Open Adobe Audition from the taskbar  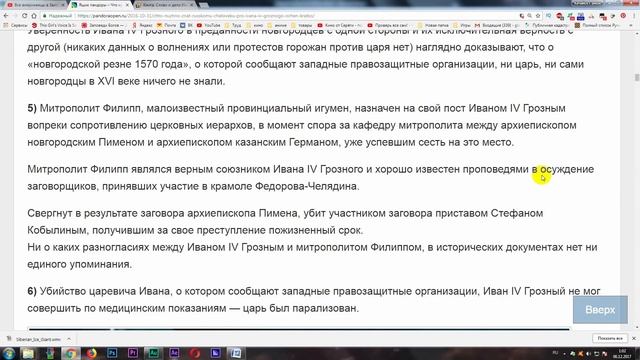pyautogui.click(x=153, y=353)
